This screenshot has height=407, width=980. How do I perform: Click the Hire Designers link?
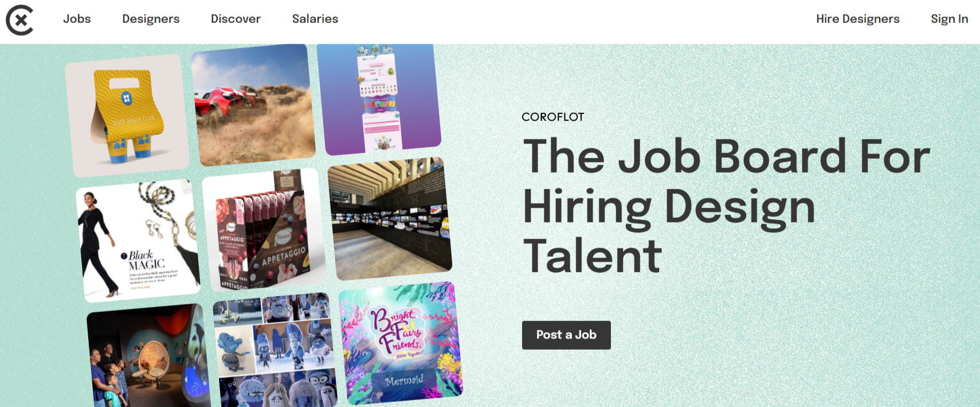click(x=857, y=19)
